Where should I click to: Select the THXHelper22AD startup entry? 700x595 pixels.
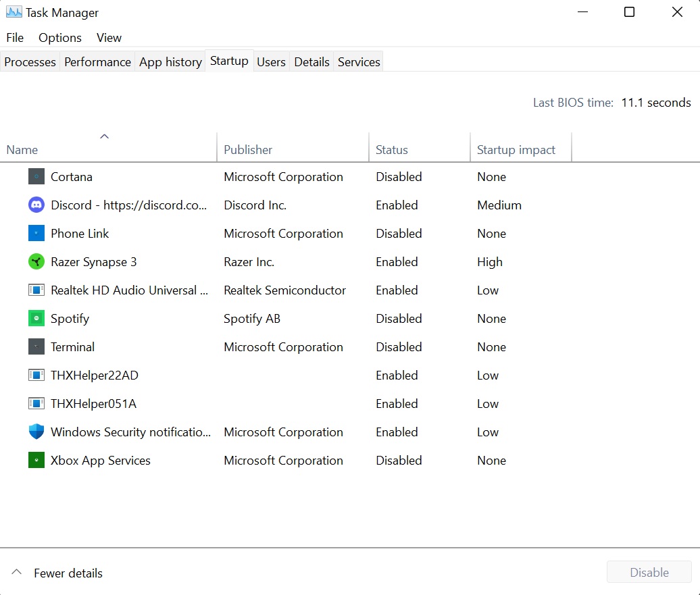[x=94, y=376]
